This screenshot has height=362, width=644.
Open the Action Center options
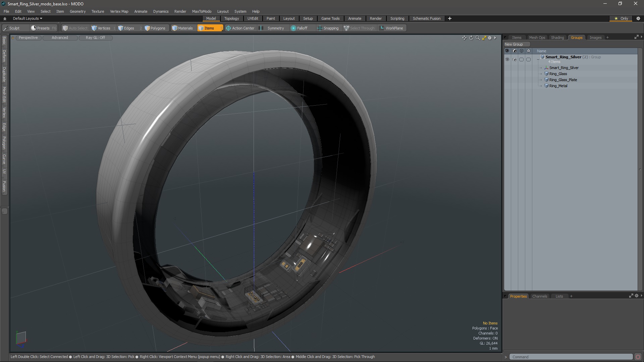240,28
